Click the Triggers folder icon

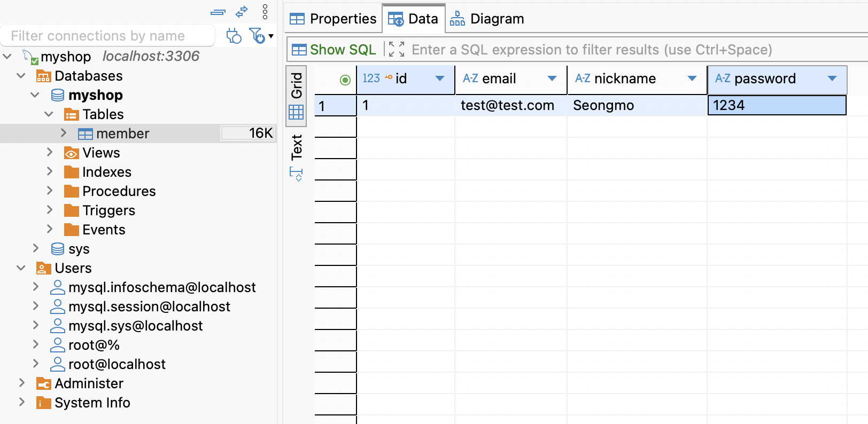click(72, 211)
